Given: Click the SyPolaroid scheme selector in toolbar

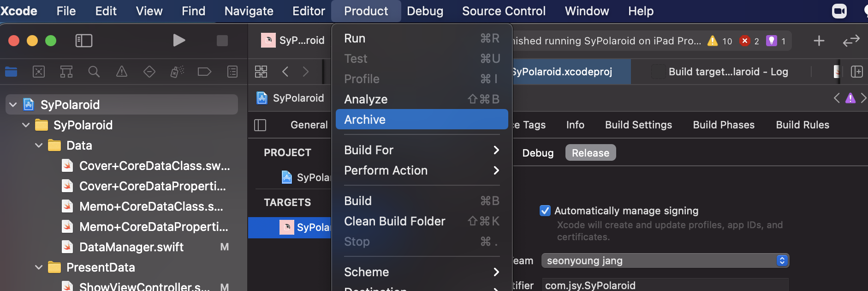Looking at the screenshot, I should click(292, 41).
